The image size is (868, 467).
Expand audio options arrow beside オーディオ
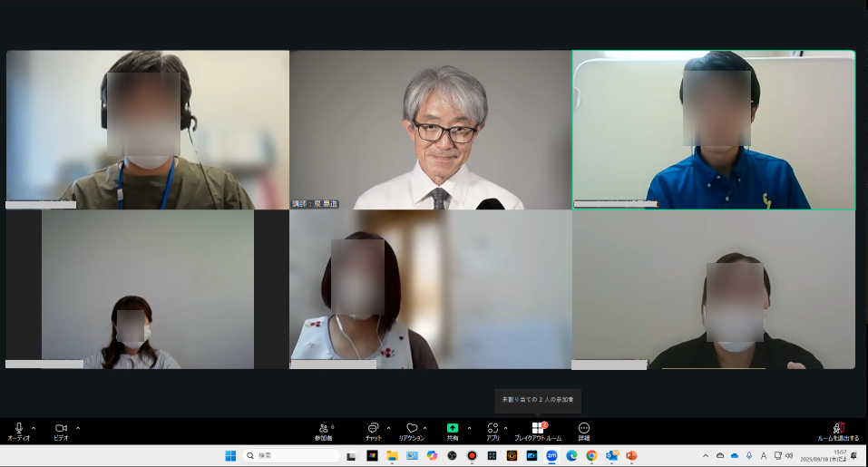click(x=34, y=428)
